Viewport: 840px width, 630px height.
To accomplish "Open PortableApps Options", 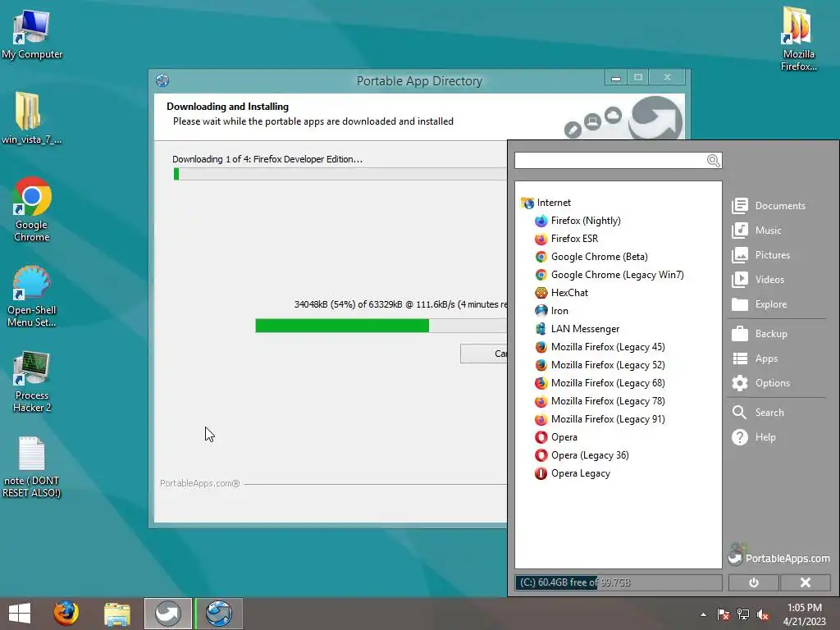I will coord(760,383).
